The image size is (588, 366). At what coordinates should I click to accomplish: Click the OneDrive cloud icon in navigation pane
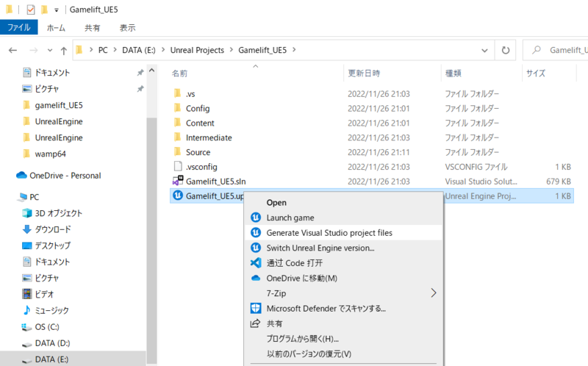click(22, 175)
